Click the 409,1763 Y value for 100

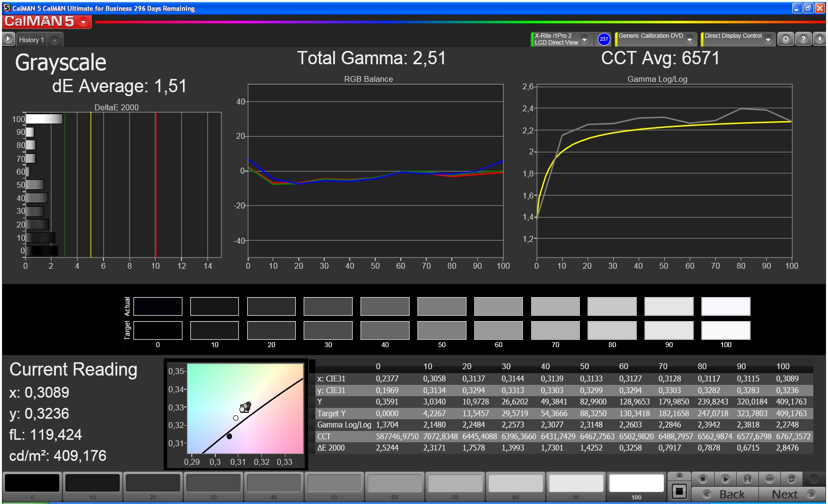point(791,402)
